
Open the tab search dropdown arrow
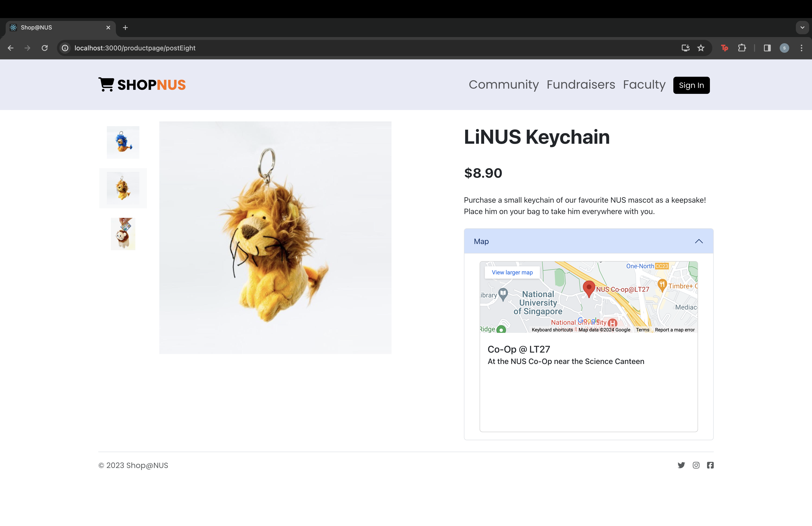(803, 28)
